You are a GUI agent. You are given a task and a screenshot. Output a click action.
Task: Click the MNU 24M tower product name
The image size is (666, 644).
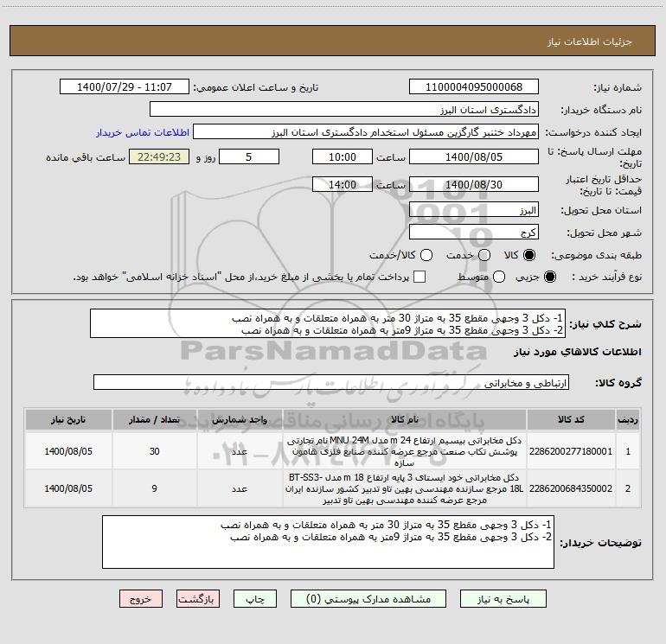[x=405, y=451]
